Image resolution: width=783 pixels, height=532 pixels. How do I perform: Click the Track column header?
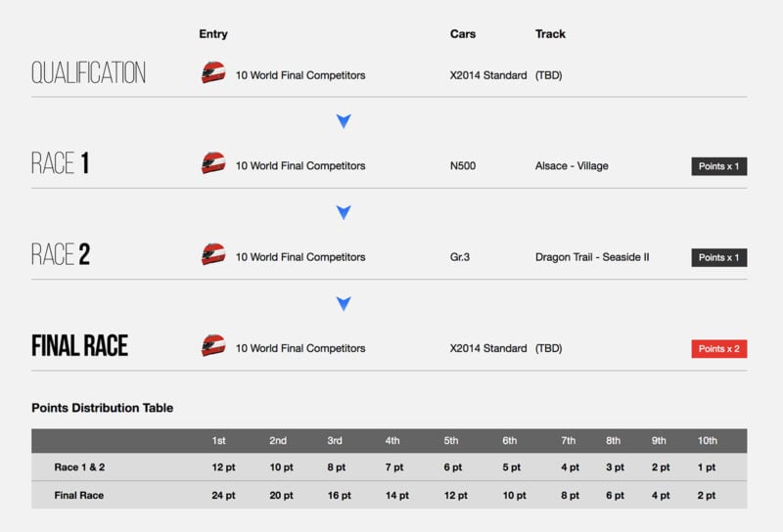550,34
